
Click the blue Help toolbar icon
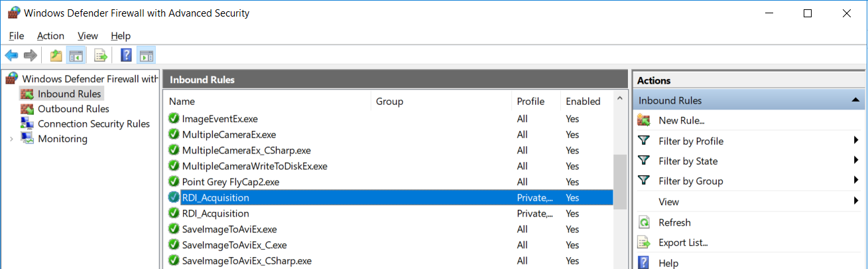tap(126, 55)
